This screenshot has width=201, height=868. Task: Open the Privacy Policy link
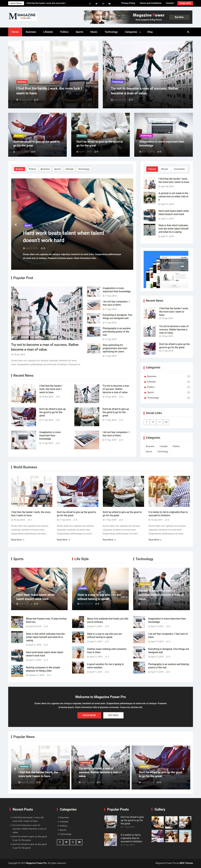128,3
